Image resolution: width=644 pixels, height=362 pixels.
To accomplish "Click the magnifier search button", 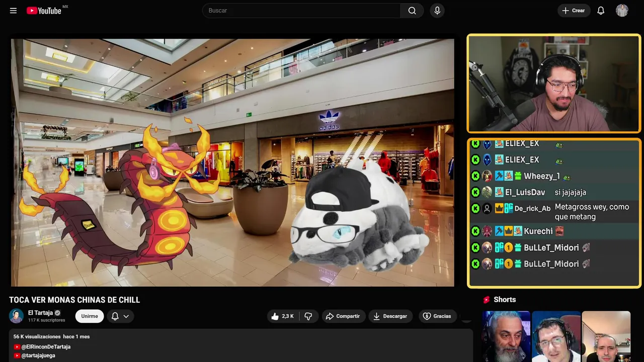I will point(412,11).
